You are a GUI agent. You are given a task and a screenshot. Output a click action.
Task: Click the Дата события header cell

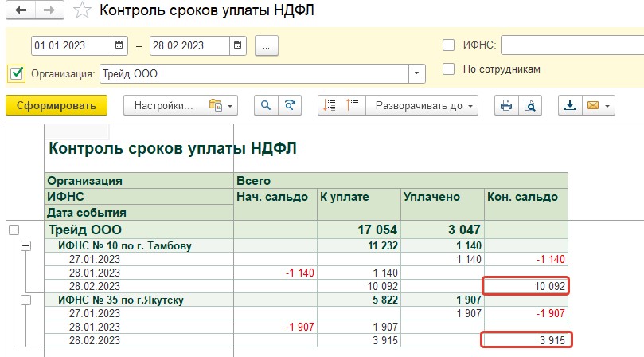click(x=139, y=213)
